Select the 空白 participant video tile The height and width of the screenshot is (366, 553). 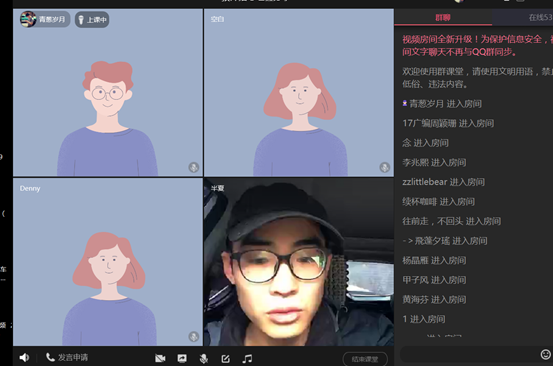(299, 92)
